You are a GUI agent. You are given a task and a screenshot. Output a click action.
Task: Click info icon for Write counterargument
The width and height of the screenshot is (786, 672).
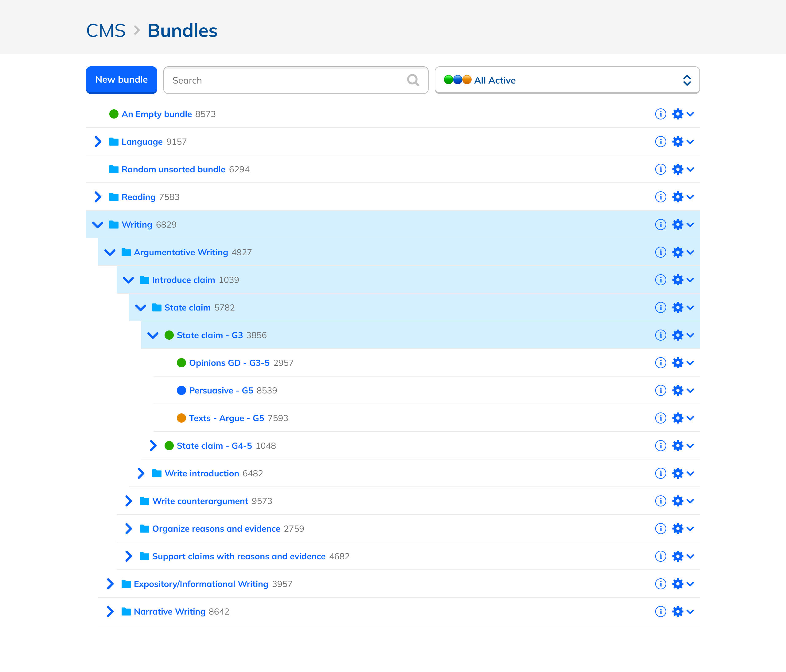[x=660, y=501]
